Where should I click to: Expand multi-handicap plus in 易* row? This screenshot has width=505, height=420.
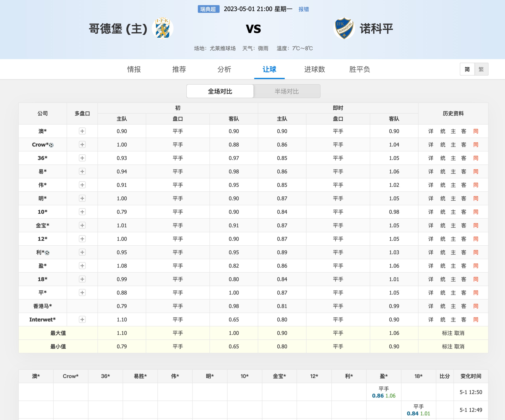(x=82, y=171)
